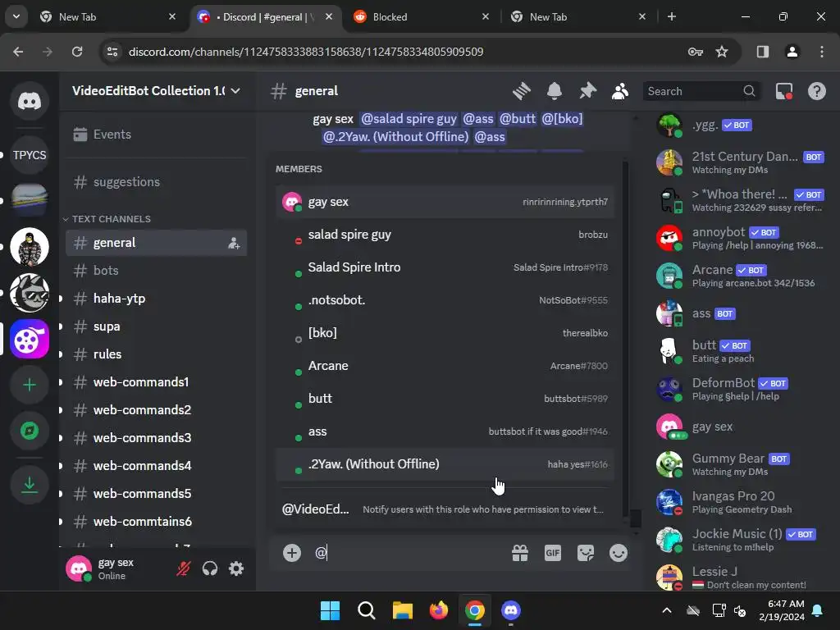Click the message text input field

(410, 553)
